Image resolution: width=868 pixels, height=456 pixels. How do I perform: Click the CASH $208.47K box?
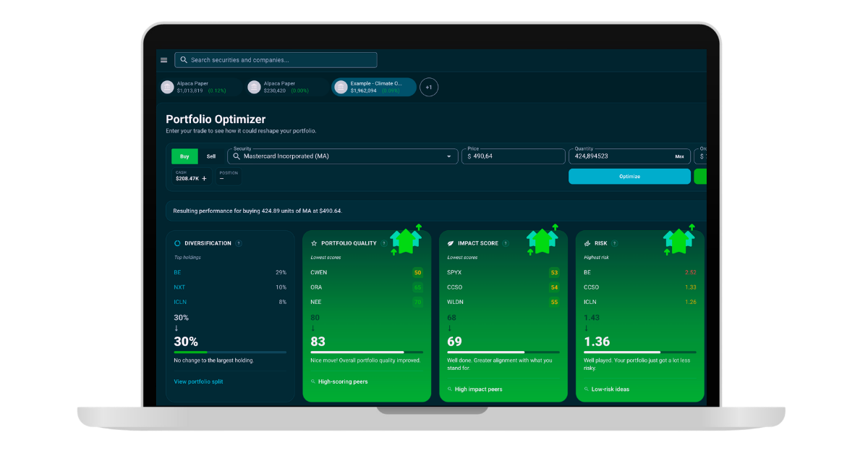(x=192, y=177)
